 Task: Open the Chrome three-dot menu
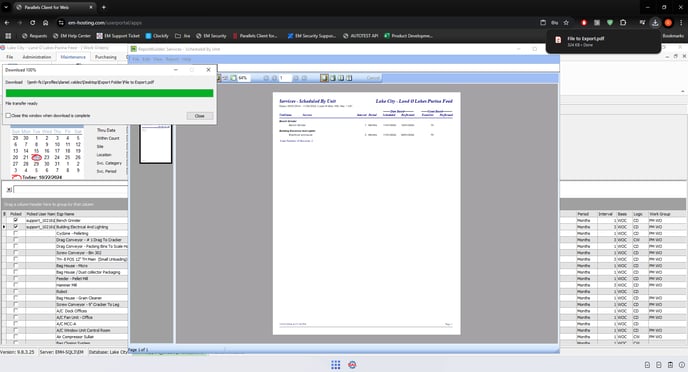tap(681, 22)
